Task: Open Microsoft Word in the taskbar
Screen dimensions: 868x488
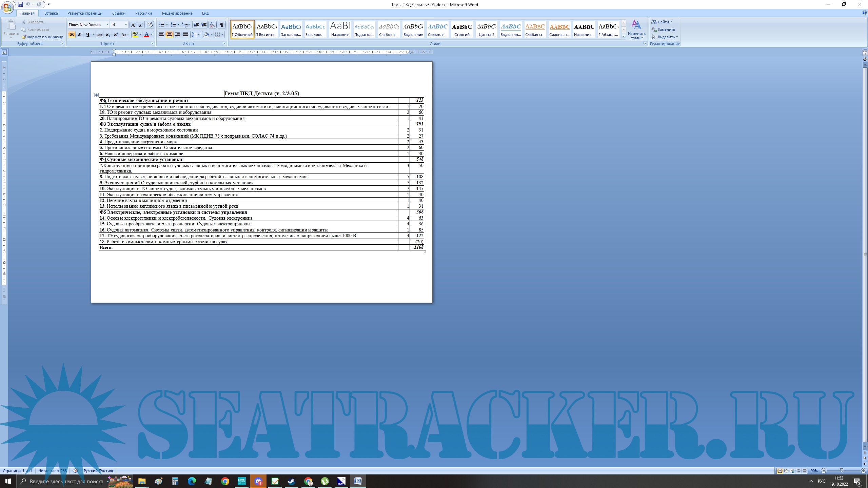Action: (x=358, y=481)
